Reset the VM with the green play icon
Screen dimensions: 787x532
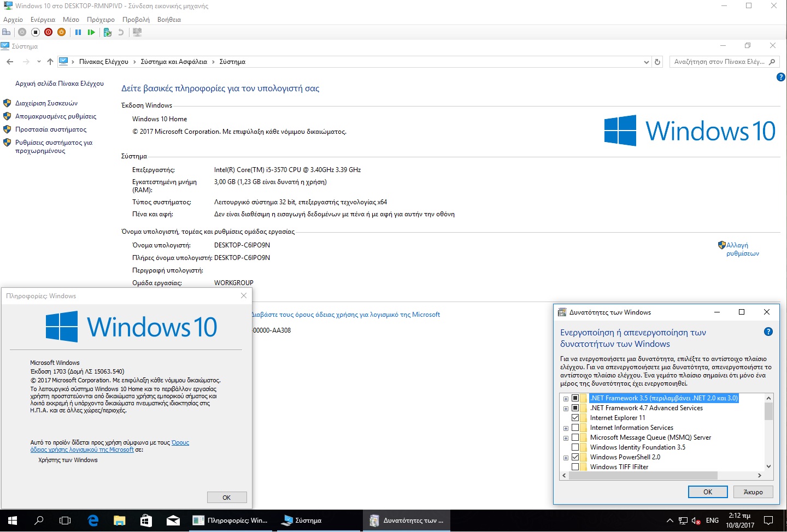tap(91, 32)
